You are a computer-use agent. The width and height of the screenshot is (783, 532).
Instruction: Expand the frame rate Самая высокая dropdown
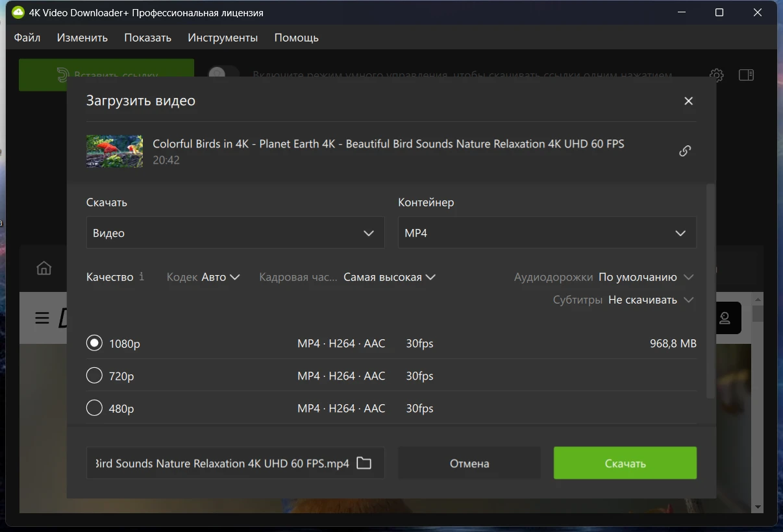389,277
